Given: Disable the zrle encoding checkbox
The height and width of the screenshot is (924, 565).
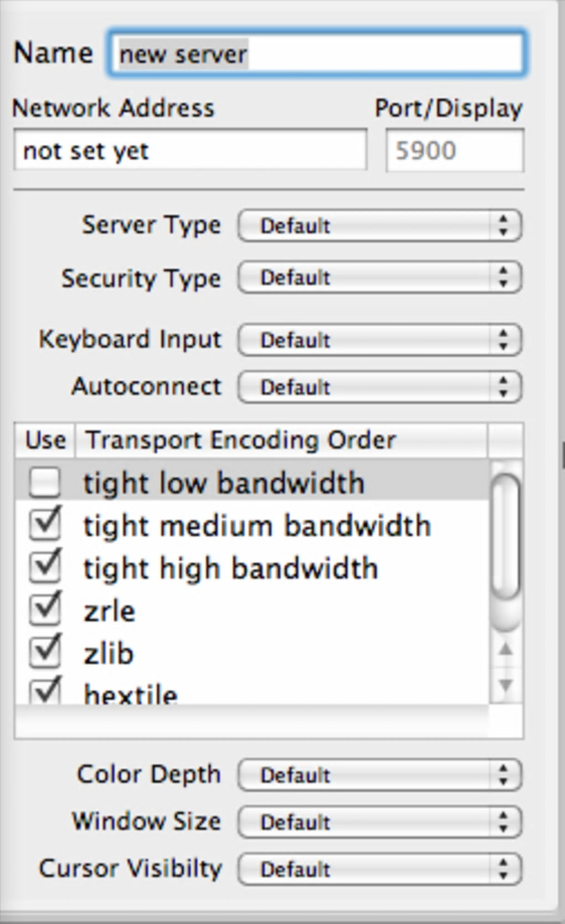Looking at the screenshot, I should click(x=45, y=610).
